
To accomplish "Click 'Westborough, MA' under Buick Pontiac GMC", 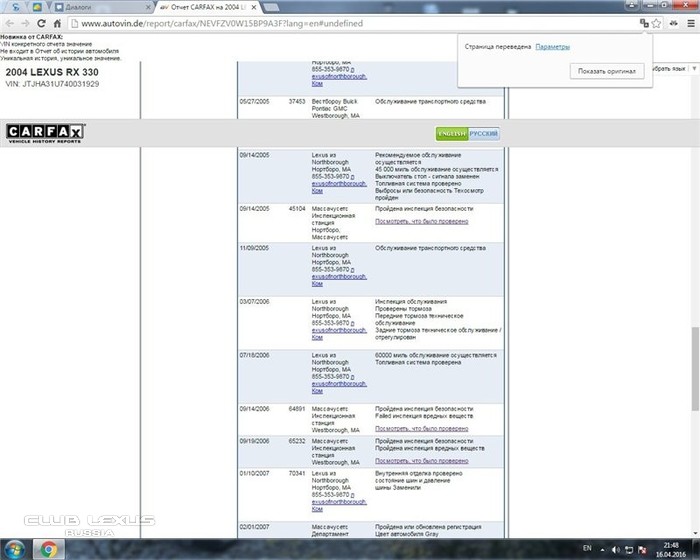I will 336,116.
